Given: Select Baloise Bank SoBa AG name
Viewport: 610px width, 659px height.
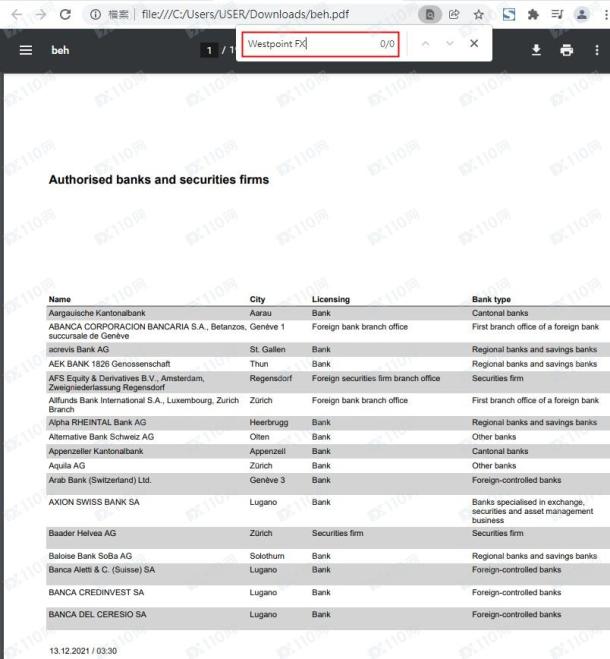Looking at the screenshot, I should (90, 556).
